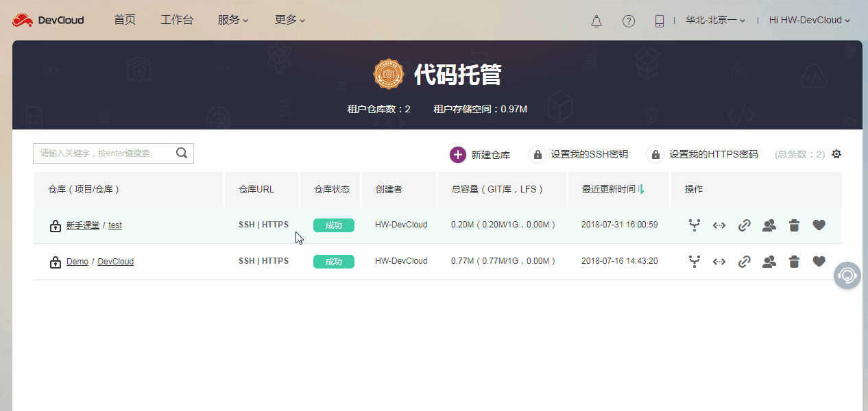Open clone code options for Demo/DevCloud repository
Screen dimensions: 868x411
(719, 261)
